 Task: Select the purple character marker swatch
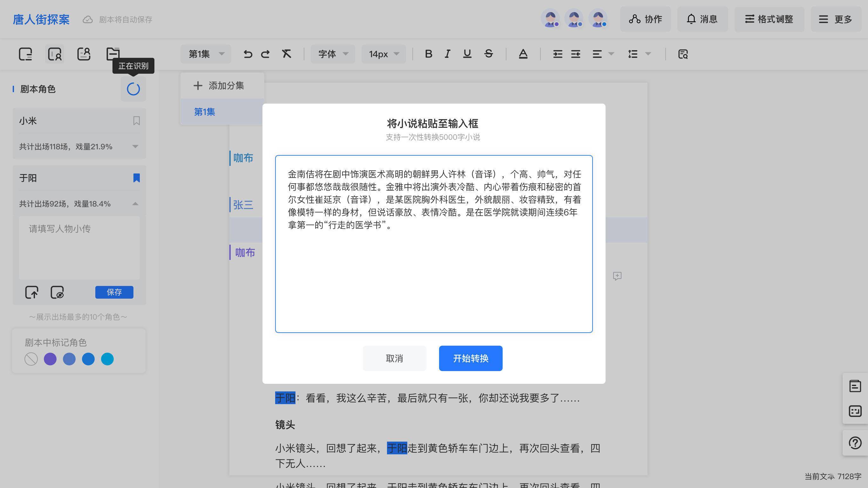click(x=50, y=359)
